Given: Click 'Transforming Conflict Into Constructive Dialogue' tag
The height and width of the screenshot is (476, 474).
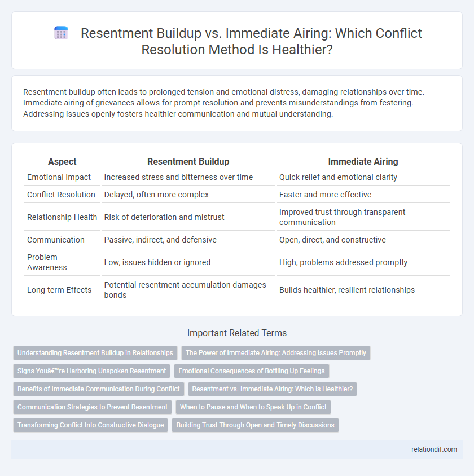Looking at the screenshot, I should [90, 425].
